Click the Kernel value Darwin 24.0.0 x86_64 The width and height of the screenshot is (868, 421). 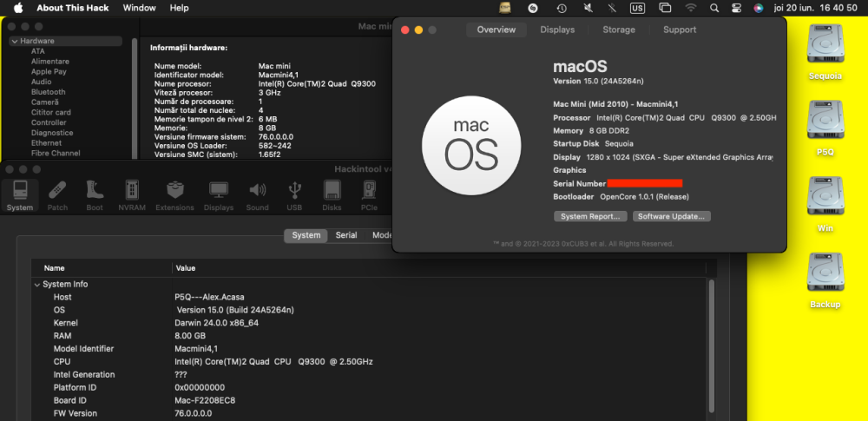(217, 323)
